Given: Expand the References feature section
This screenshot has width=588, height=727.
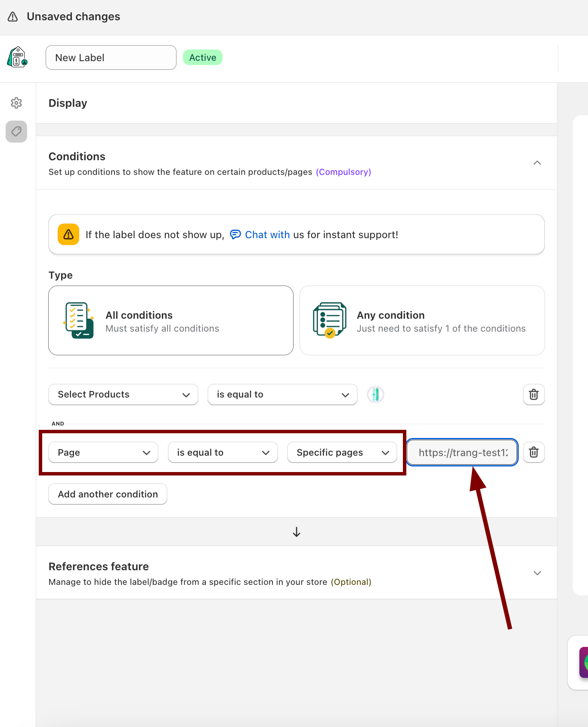Looking at the screenshot, I should (537, 573).
